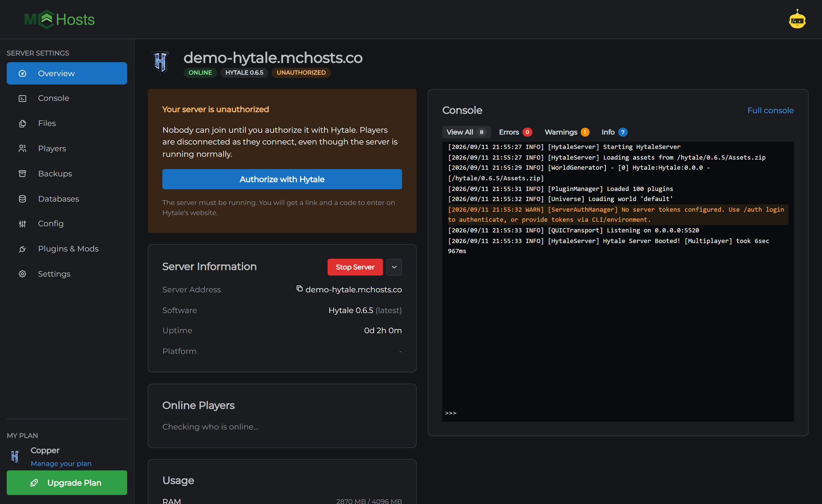
Task: Expand the dropdown next to Stop Server
Action: [x=394, y=267]
